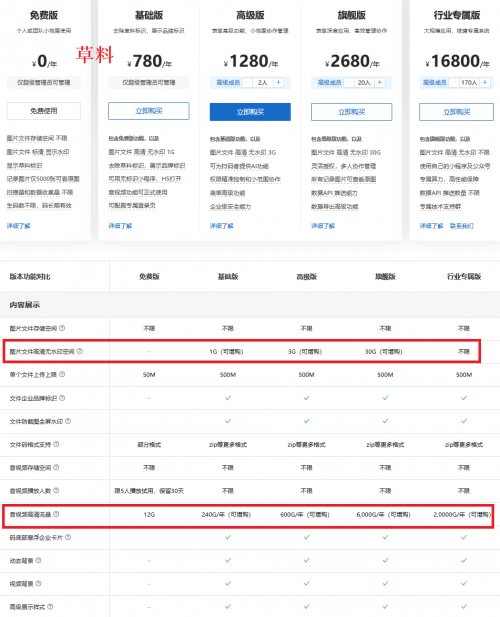Click 立即购买 under 基础版 plan
The height and width of the screenshot is (617, 500).
(149, 111)
